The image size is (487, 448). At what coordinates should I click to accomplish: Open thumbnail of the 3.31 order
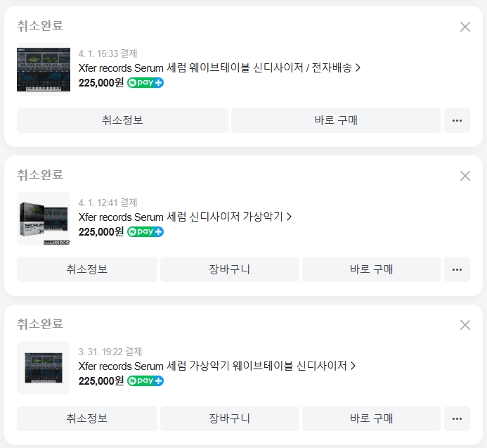44,368
